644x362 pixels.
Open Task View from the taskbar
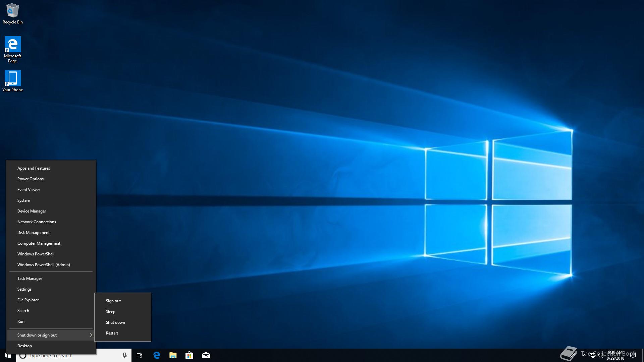[x=140, y=355]
